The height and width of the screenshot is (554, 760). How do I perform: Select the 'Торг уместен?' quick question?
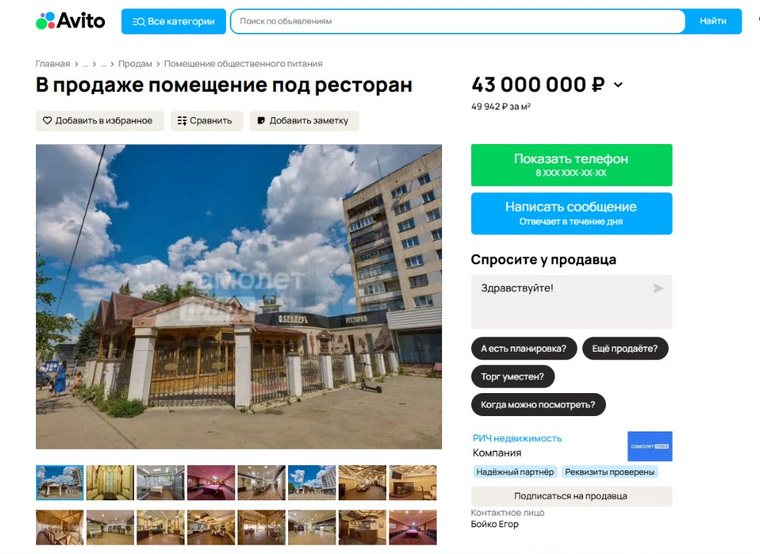(512, 377)
